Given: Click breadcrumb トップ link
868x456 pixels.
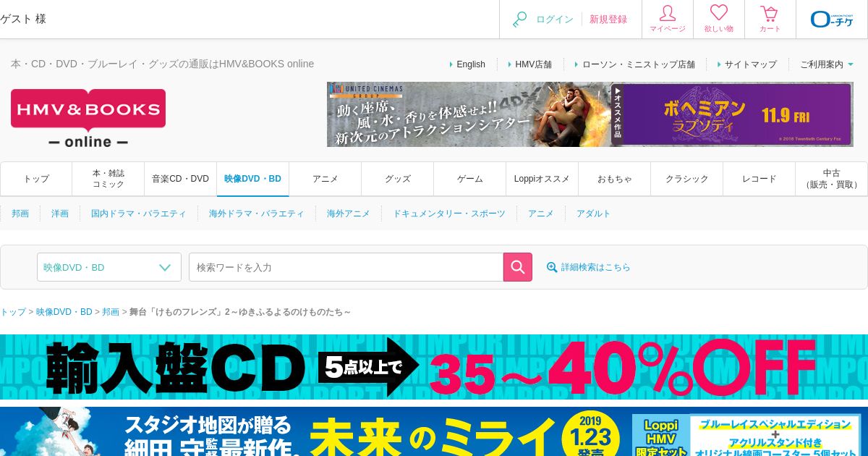Looking at the screenshot, I should coord(13,312).
